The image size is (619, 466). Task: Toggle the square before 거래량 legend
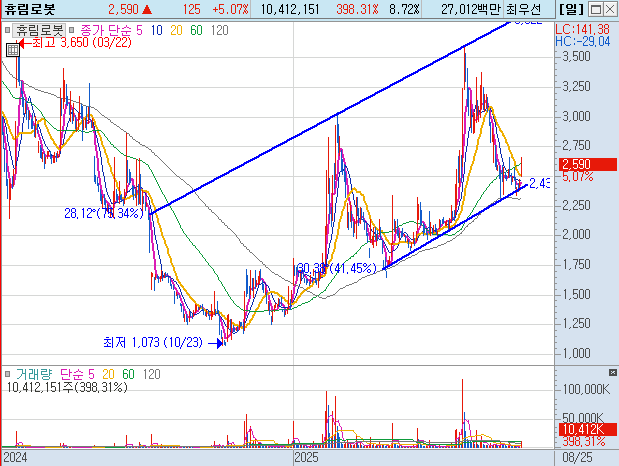coord(7,374)
